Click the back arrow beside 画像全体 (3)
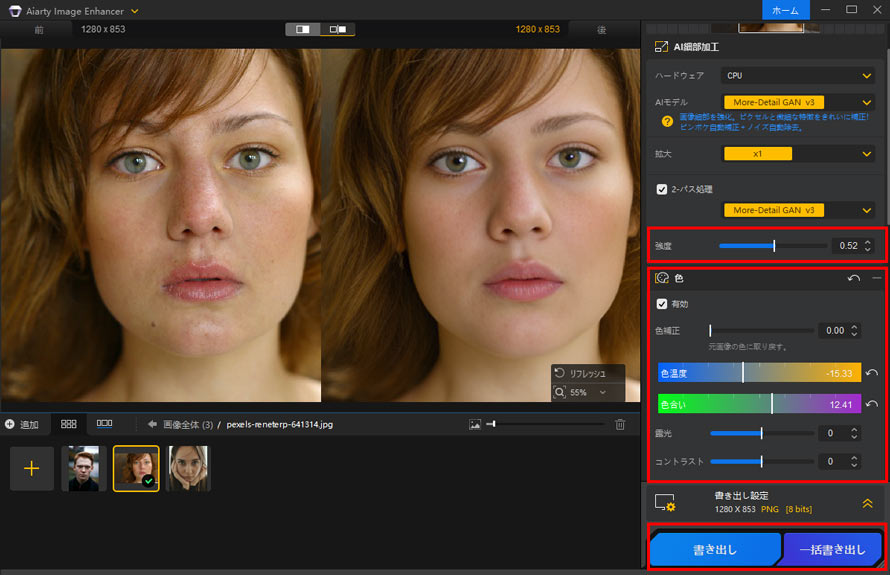 point(152,424)
